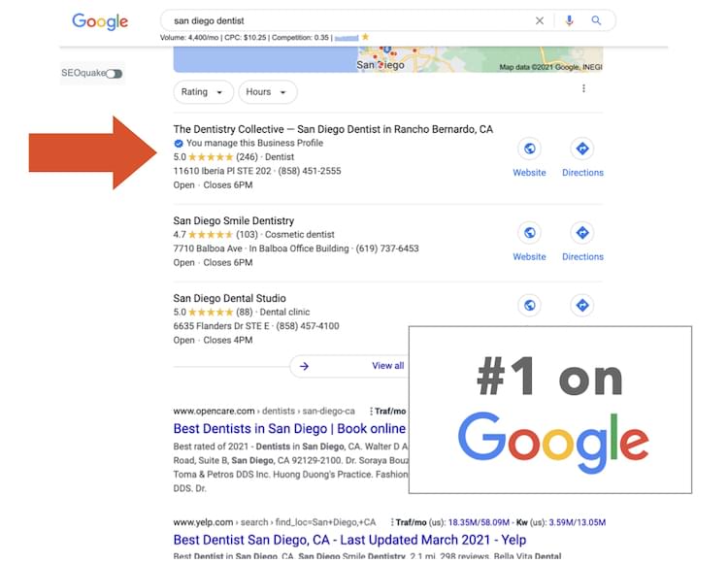Clear the search box with the X icon

(x=541, y=20)
